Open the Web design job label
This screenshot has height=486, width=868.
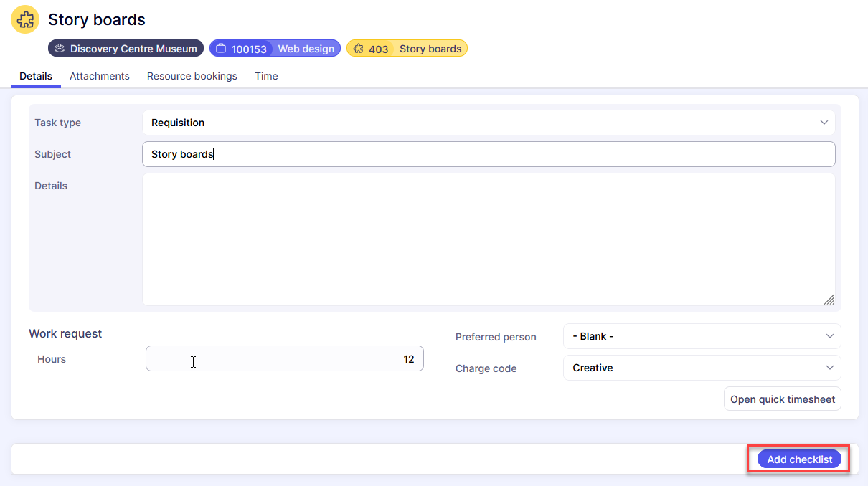click(x=306, y=49)
